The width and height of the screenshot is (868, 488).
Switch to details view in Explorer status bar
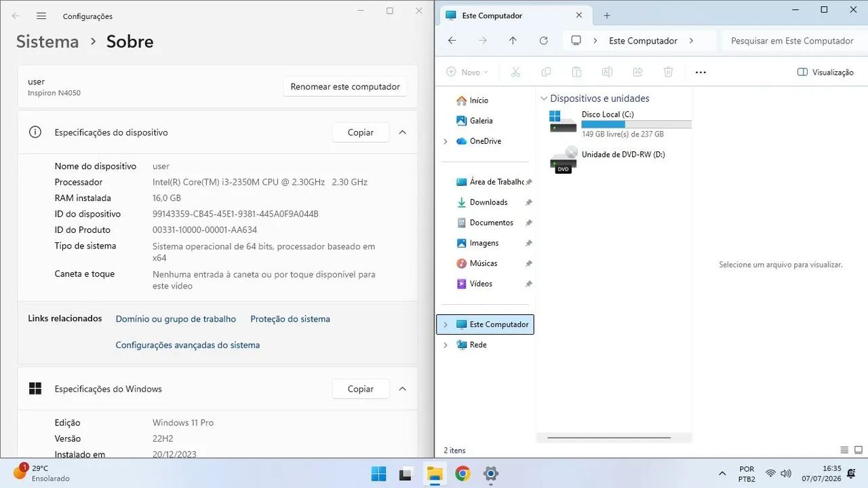[844, 450]
